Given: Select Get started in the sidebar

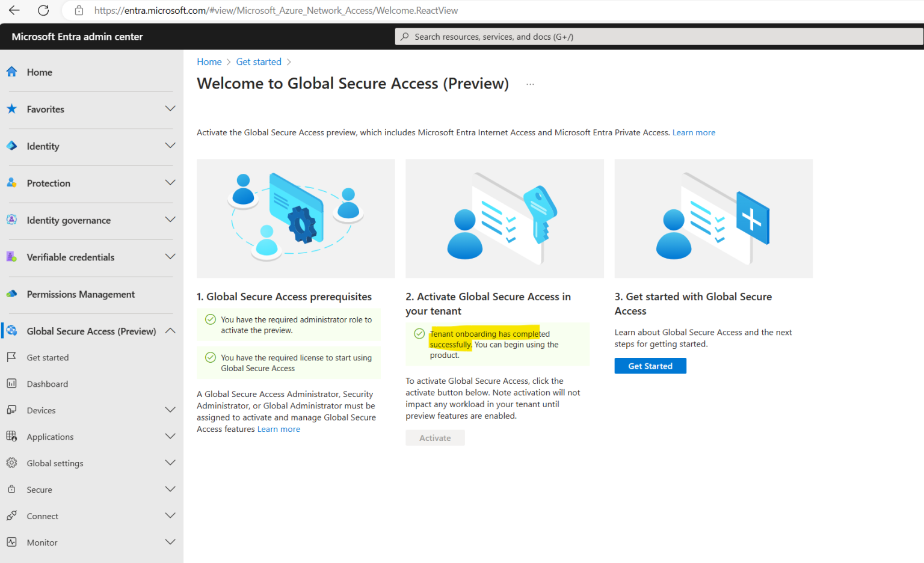Looking at the screenshot, I should tap(48, 357).
